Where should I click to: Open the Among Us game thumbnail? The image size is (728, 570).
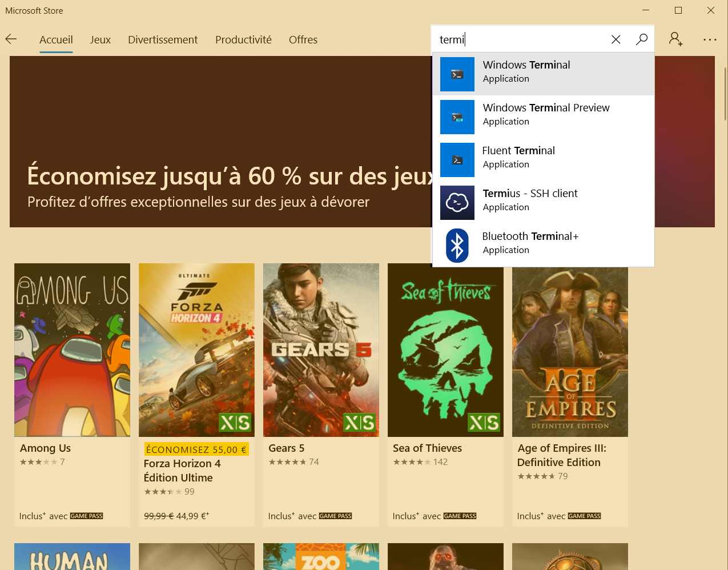coord(72,350)
